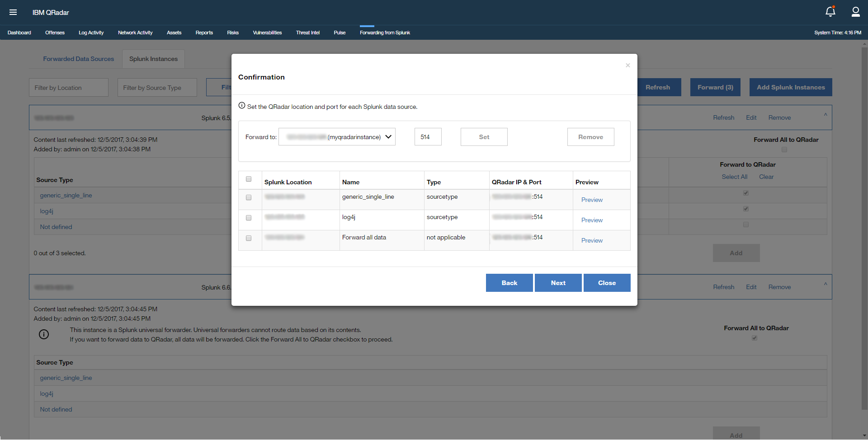Check the Forward all data row checkbox

point(249,238)
